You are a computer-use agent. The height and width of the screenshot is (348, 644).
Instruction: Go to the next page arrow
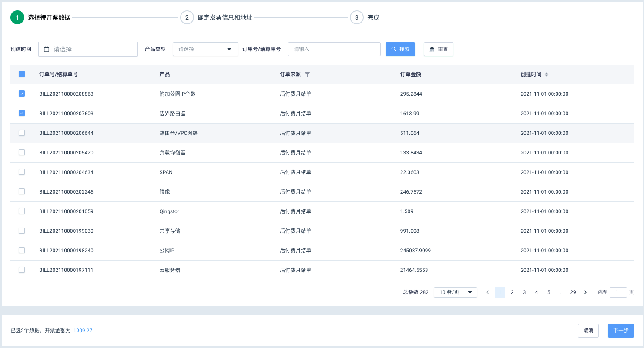click(585, 292)
